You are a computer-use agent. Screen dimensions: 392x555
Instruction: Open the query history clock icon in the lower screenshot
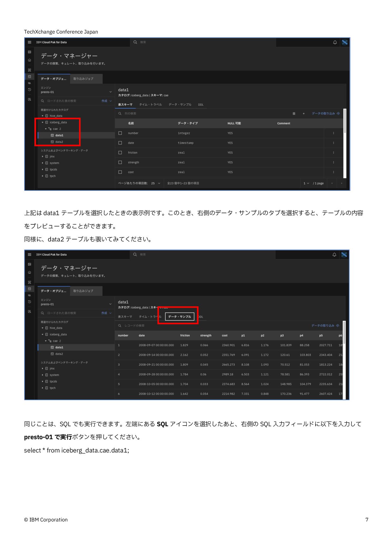[x=29, y=302]
